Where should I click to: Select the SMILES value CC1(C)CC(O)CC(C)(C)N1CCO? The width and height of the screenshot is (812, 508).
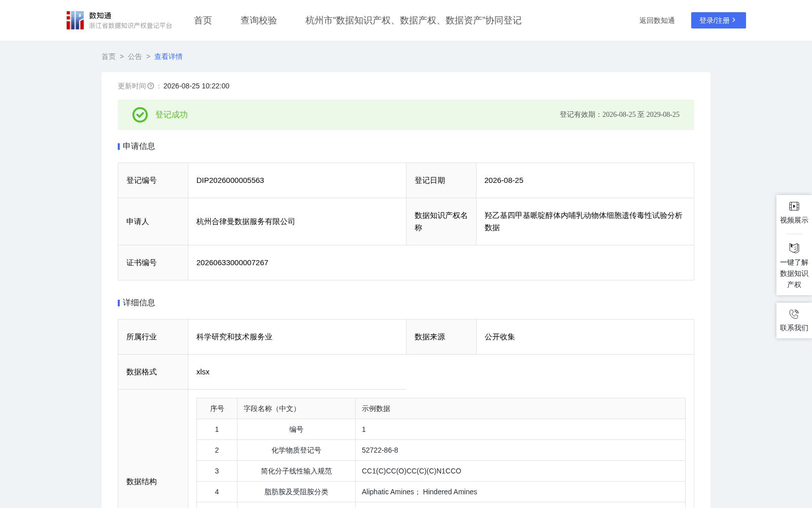click(412, 471)
